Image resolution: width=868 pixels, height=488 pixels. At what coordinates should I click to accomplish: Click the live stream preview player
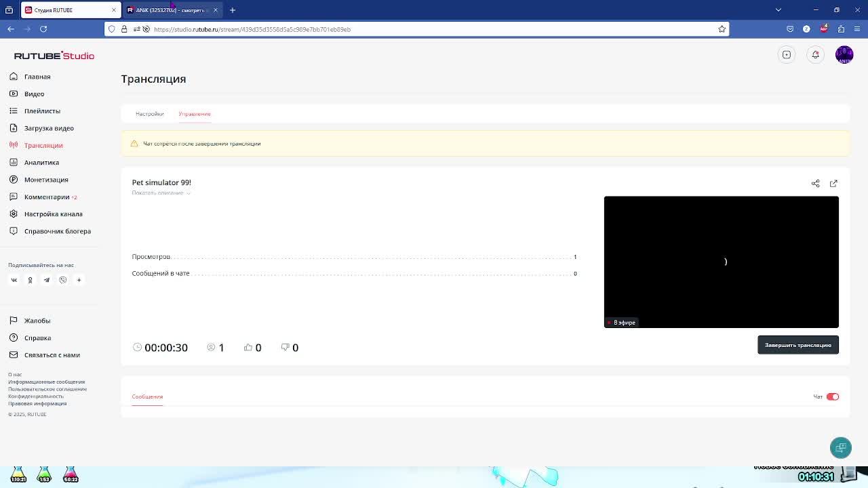tap(722, 262)
